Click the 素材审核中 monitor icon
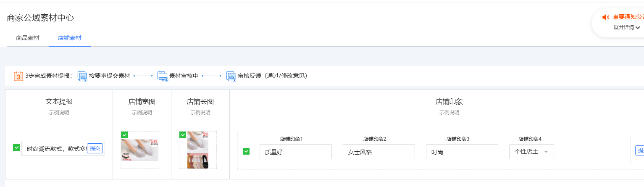 162,76
